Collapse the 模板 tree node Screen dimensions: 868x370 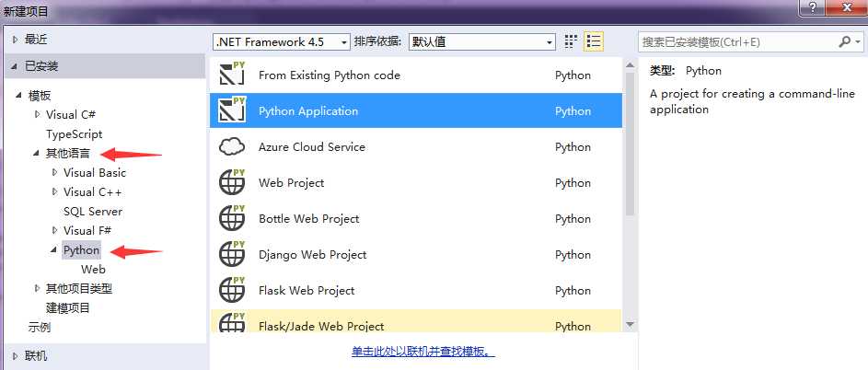pyautogui.click(x=18, y=96)
